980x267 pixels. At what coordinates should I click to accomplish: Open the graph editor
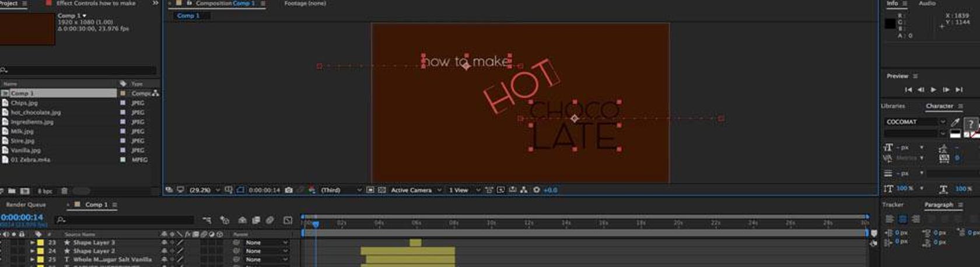288,220
